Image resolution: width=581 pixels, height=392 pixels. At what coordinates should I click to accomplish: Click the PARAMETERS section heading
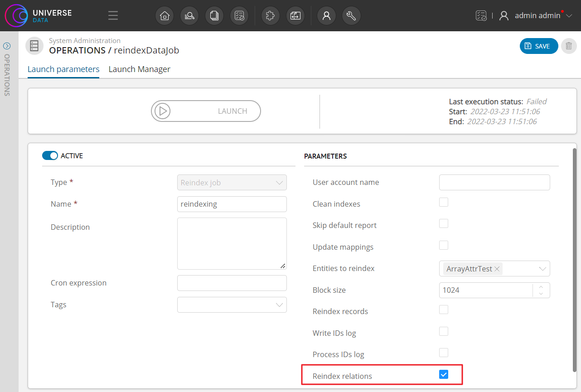pos(325,156)
